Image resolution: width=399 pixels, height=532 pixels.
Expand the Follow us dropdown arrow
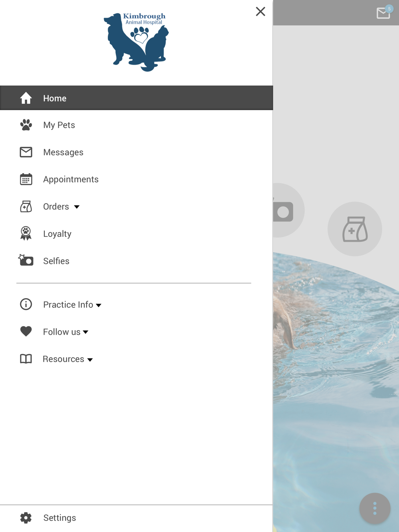[x=85, y=332]
